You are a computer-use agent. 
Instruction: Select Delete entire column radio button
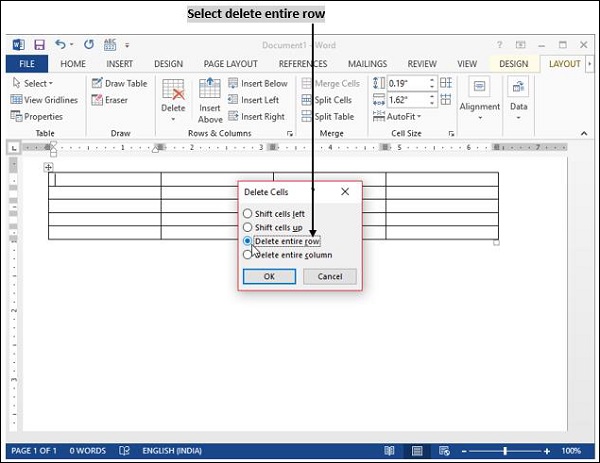pyautogui.click(x=248, y=255)
